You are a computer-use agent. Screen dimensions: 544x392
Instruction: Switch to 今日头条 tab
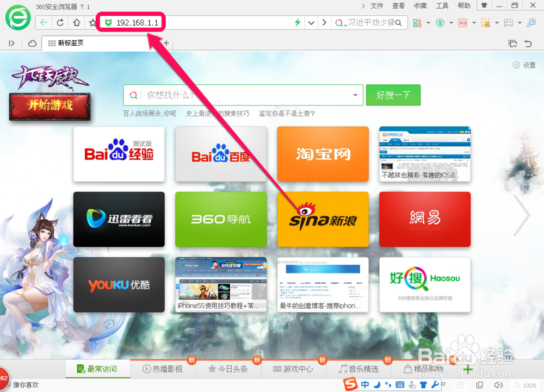228,369
